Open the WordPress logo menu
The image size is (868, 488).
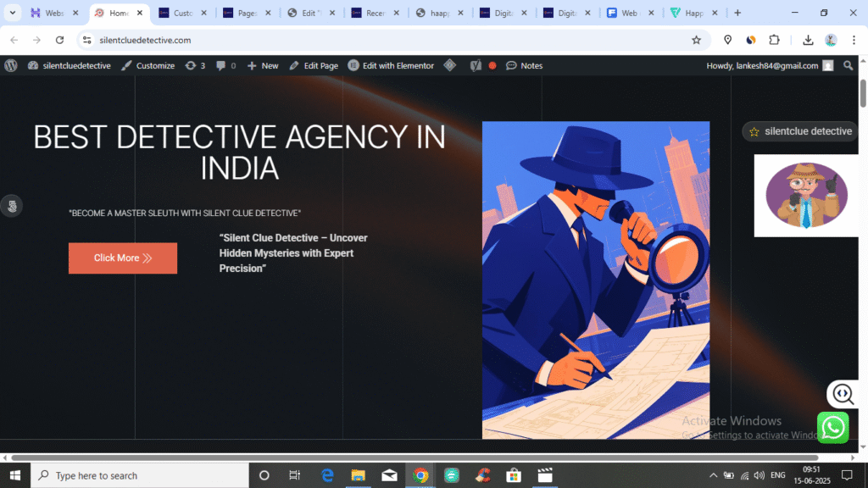point(10,65)
